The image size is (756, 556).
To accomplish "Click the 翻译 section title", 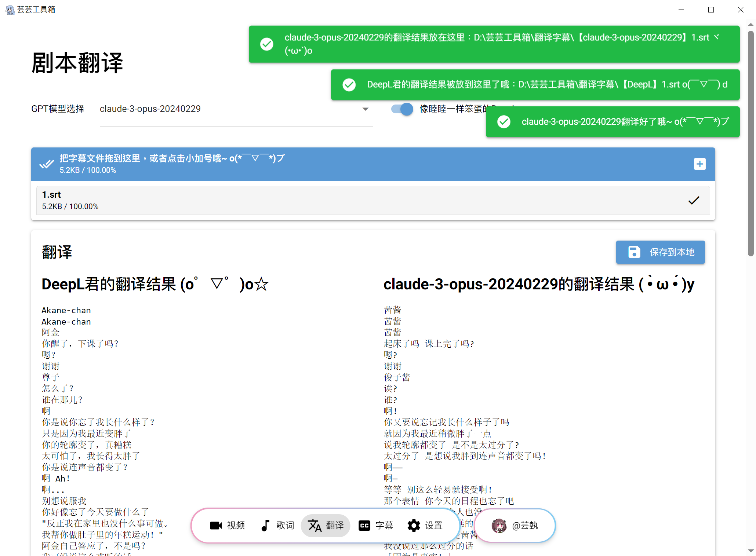I will (x=57, y=252).
